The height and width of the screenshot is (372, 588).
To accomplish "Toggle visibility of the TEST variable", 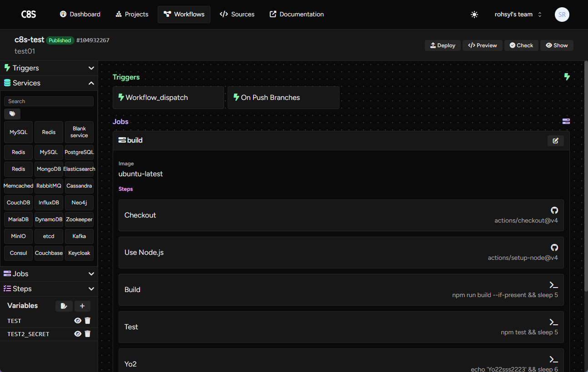I will (x=78, y=321).
